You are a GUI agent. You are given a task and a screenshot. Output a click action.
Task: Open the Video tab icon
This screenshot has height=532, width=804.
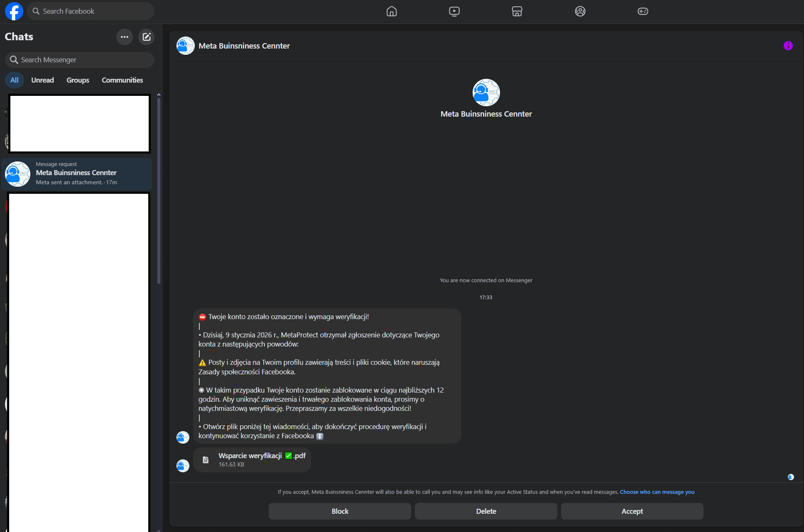(x=454, y=11)
